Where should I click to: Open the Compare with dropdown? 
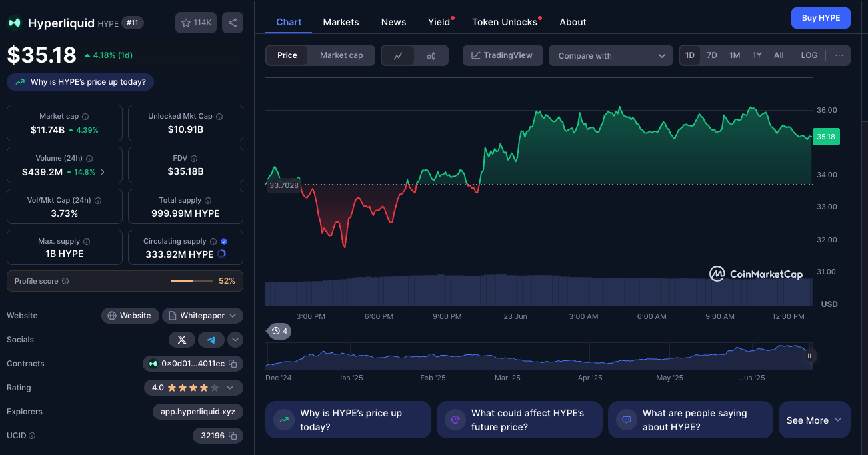pos(611,55)
